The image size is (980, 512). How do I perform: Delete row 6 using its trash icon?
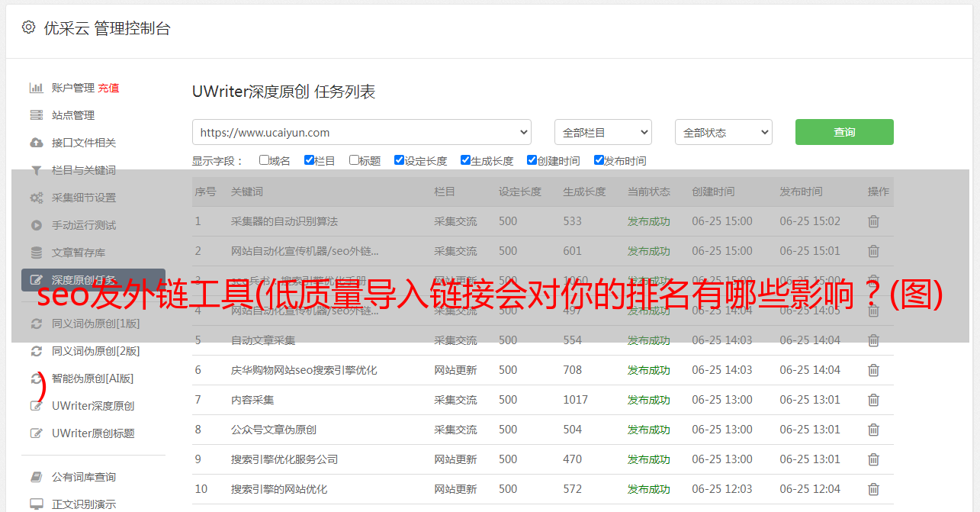point(873,370)
